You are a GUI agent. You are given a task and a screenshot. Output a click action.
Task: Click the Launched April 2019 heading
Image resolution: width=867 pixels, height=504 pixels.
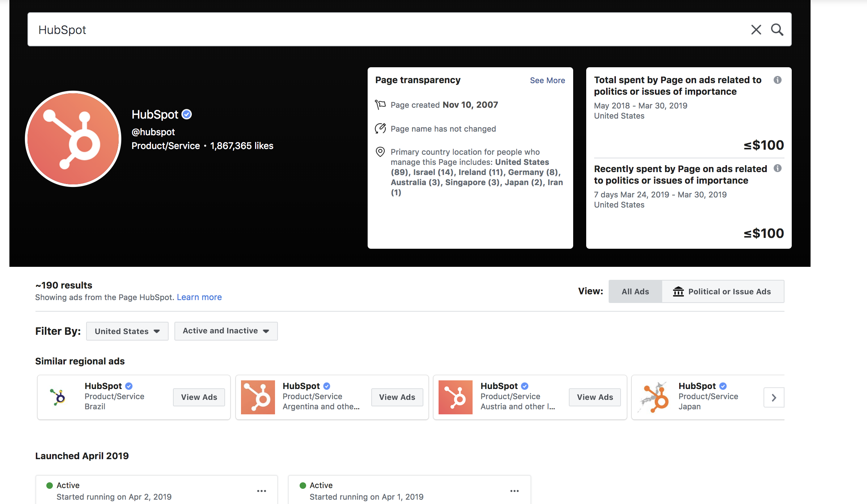[82, 456]
